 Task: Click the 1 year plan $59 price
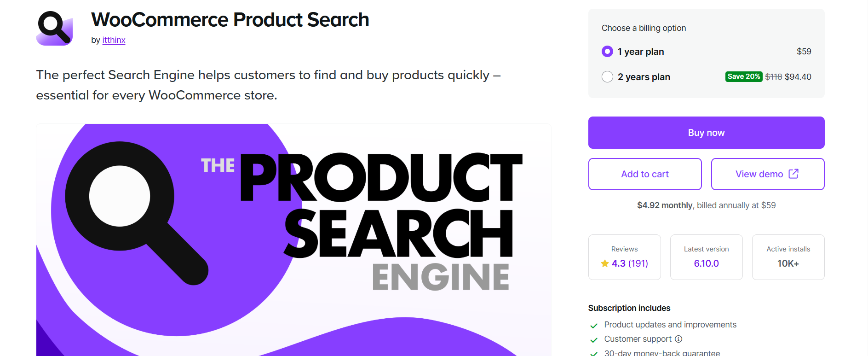(804, 52)
